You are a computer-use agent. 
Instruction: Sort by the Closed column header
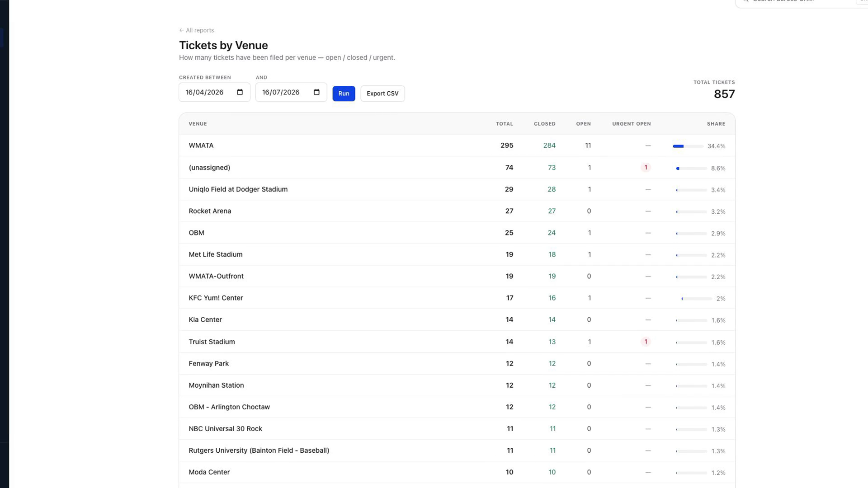(545, 124)
